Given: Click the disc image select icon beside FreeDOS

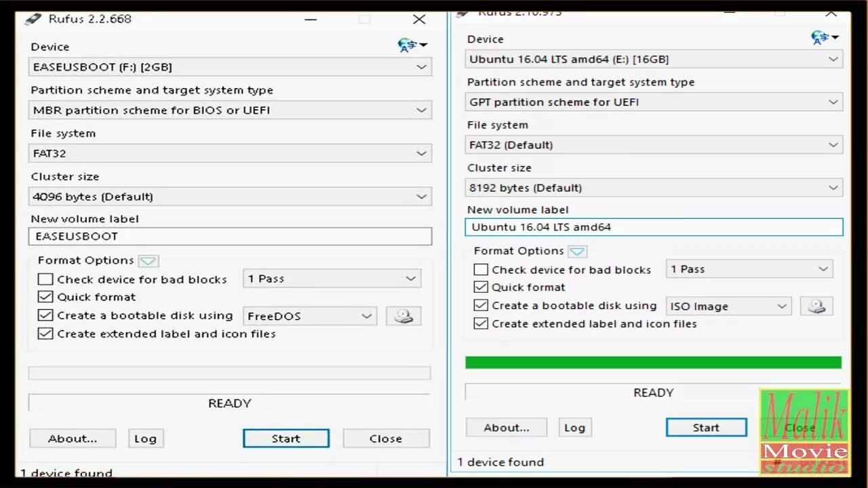Looking at the screenshot, I should coord(403,316).
